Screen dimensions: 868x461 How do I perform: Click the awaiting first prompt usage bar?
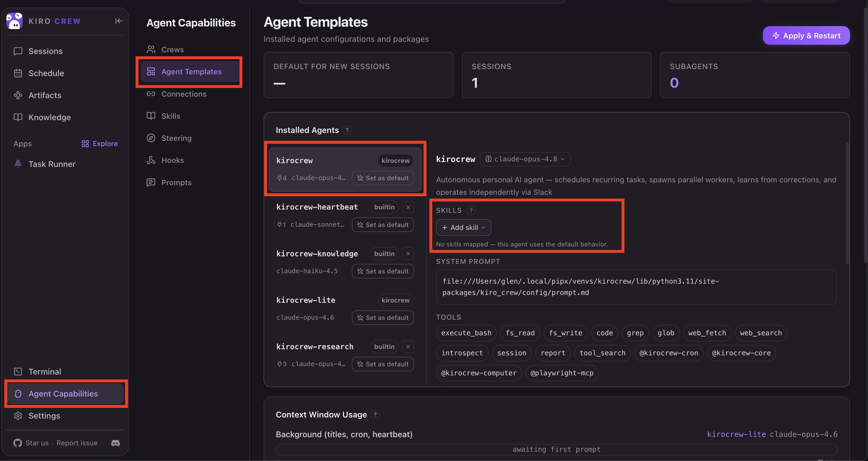(x=556, y=450)
